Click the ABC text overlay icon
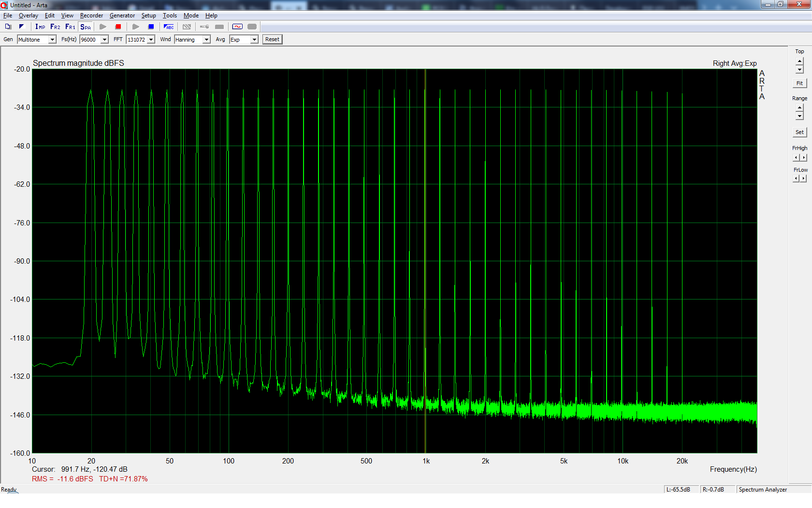Viewport: 812px width, 508px height. pyautogui.click(x=169, y=27)
